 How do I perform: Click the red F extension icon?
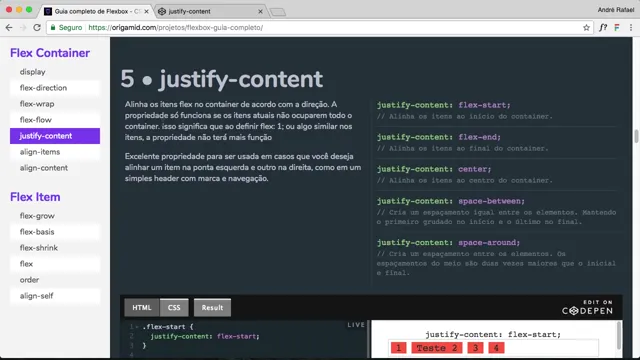tap(617, 27)
